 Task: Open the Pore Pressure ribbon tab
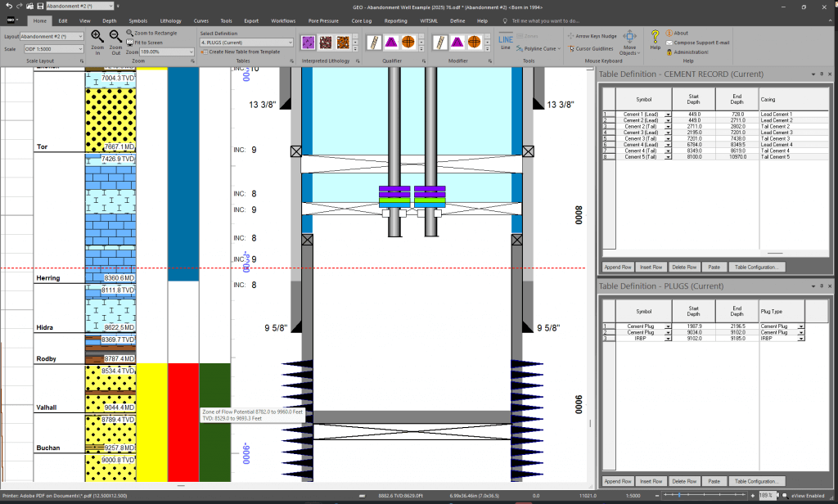[323, 20]
